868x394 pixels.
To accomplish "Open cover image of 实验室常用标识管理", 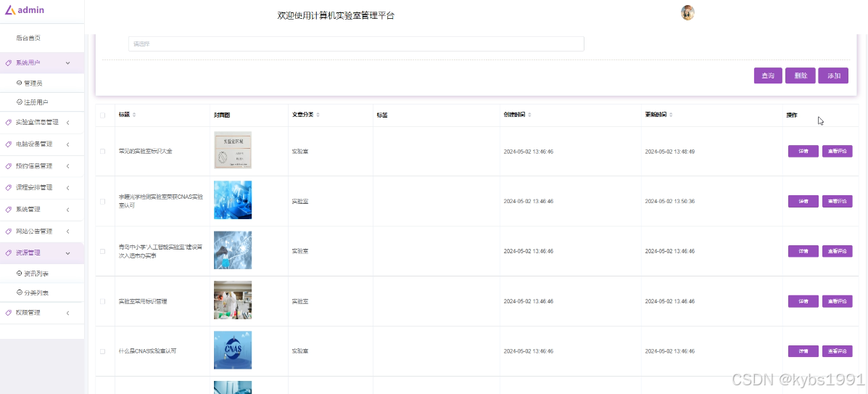I will coord(233,300).
